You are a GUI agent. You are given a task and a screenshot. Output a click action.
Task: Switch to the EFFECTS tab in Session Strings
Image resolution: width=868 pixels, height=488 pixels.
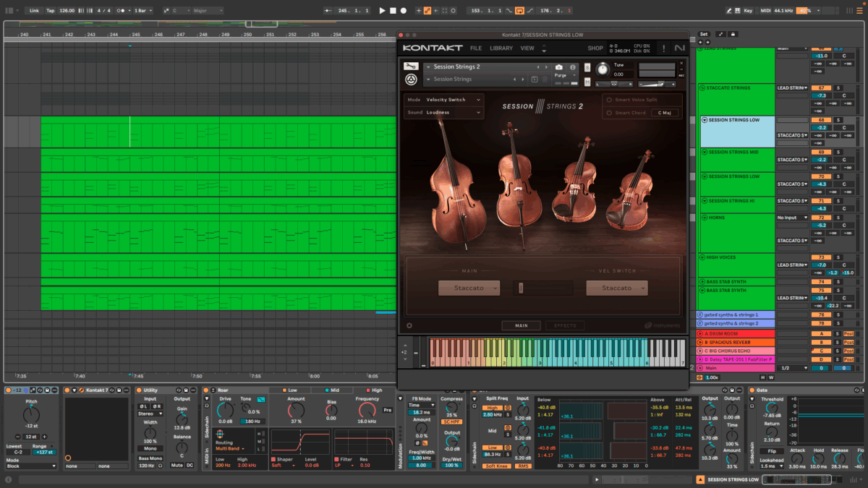click(565, 325)
